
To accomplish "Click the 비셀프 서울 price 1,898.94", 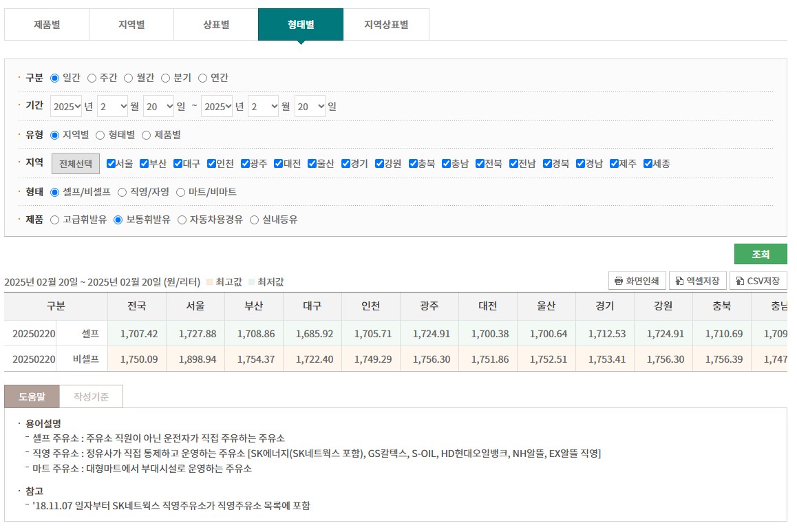I will click(x=198, y=359).
